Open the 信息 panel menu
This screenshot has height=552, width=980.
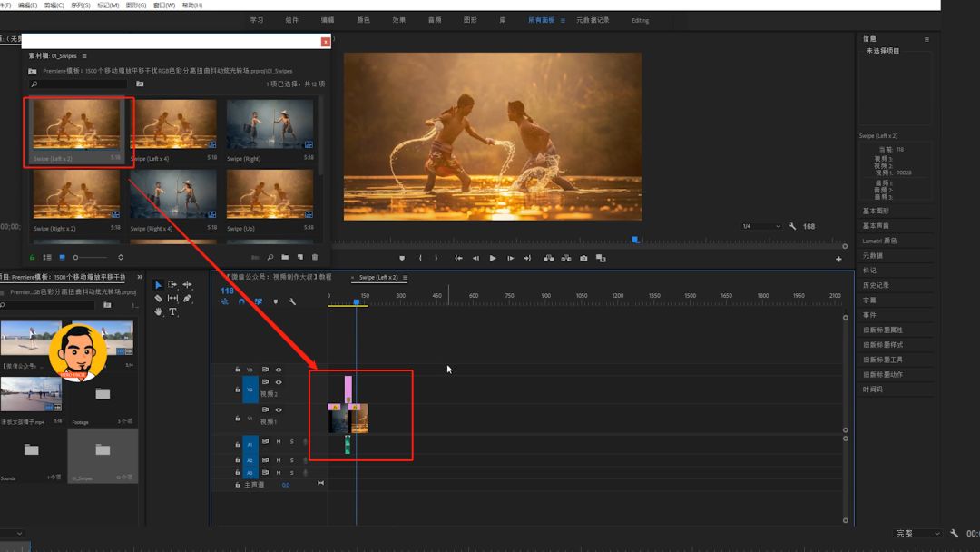(x=926, y=39)
